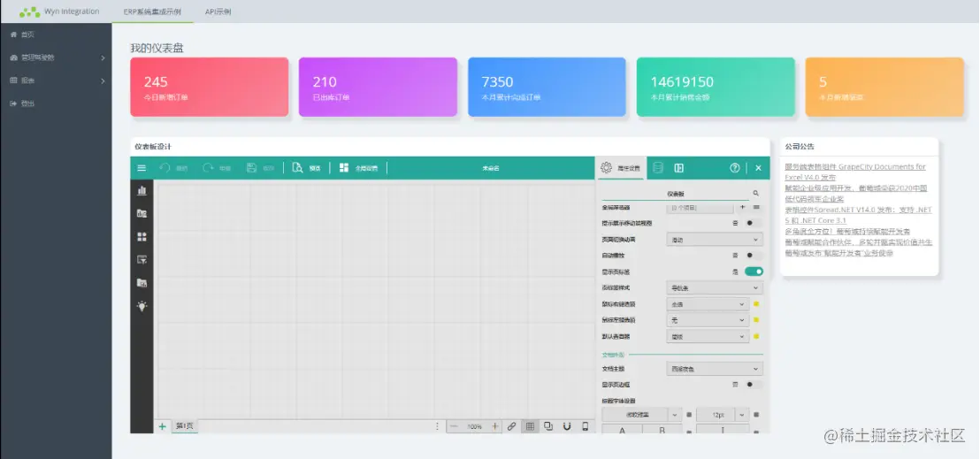Toggle the show page border switch
Screen dimensions: 980x459
click(x=754, y=385)
